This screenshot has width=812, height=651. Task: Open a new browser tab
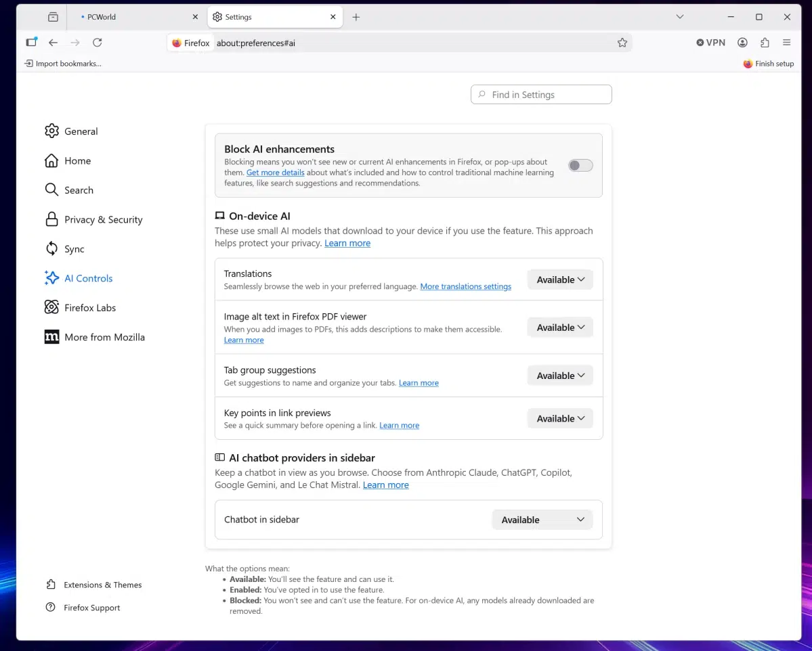(356, 16)
